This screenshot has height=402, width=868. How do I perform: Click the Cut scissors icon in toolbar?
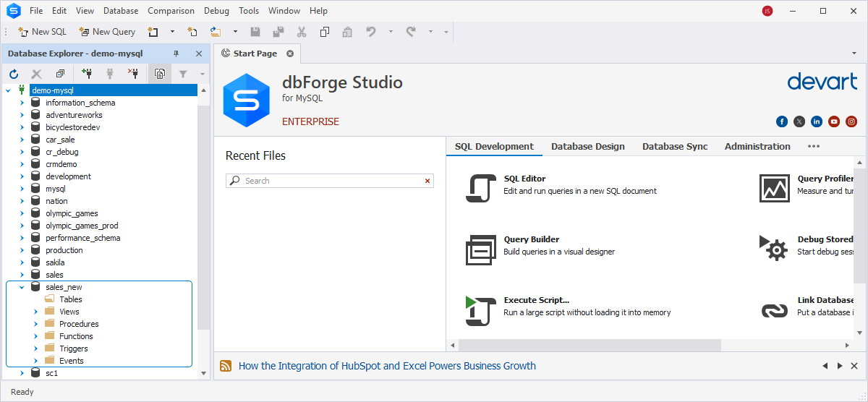(302, 32)
